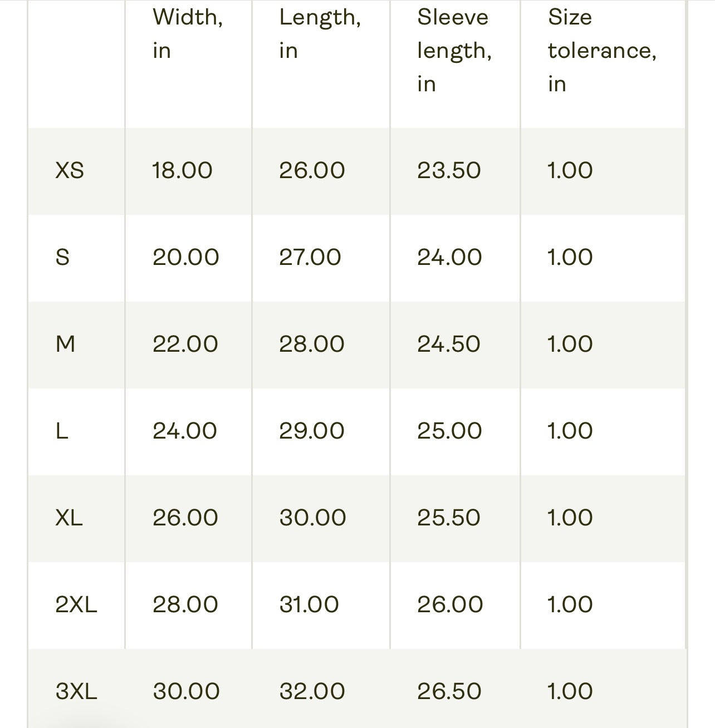Screen dimensions: 715x728
Task: Click the 23.50 sleeve length for XS
Action: tap(448, 170)
